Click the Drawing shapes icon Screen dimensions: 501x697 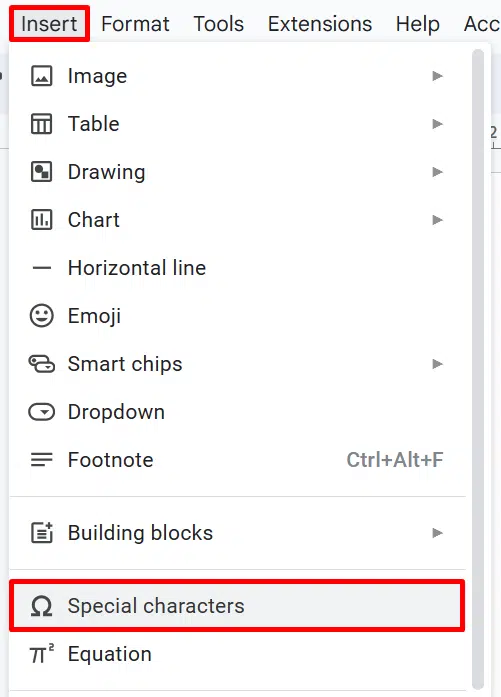(x=41, y=172)
